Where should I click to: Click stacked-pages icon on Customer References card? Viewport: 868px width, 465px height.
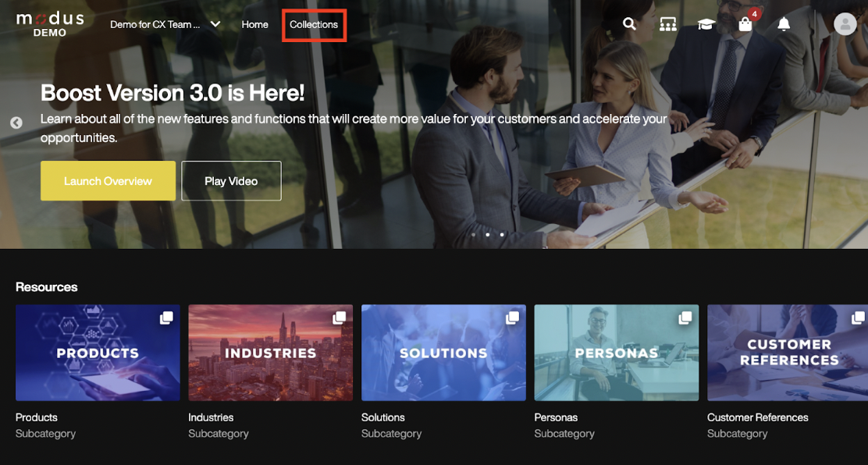(858, 318)
